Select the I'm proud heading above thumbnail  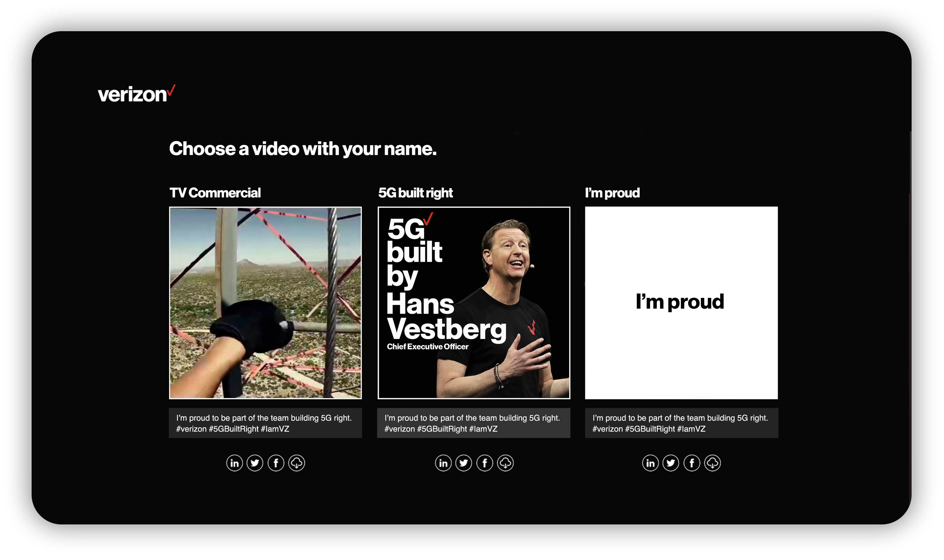point(612,193)
